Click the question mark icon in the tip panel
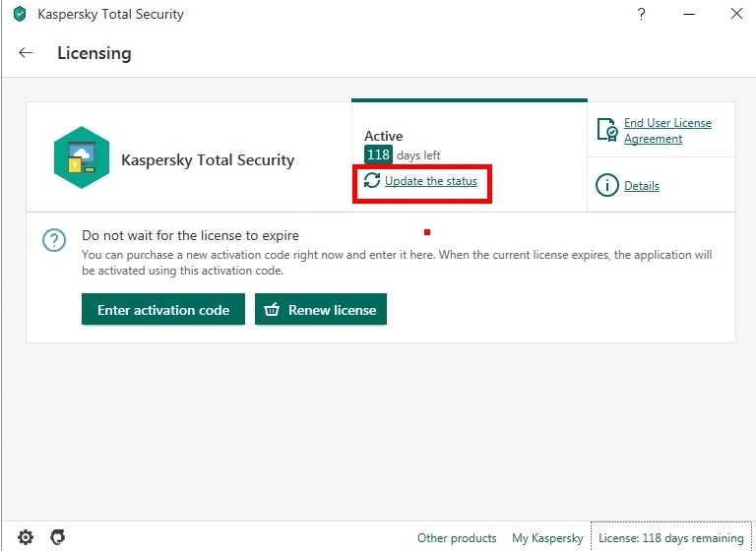Screen dimensions: 756x553 pyautogui.click(x=55, y=240)
